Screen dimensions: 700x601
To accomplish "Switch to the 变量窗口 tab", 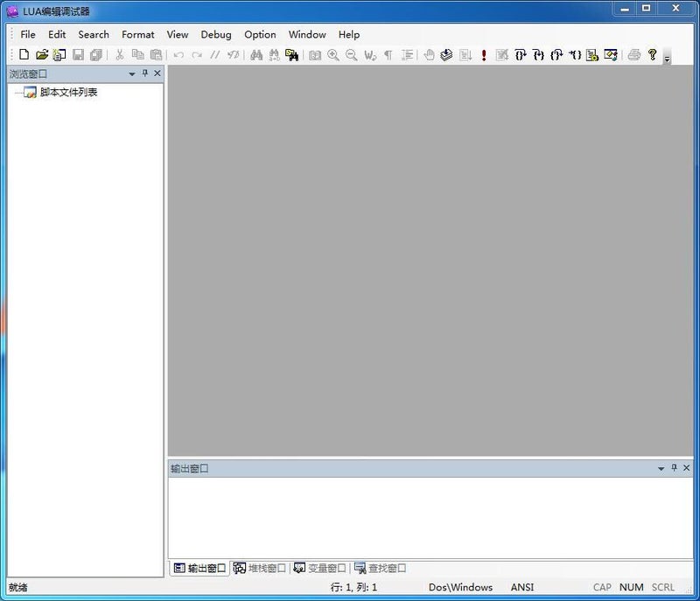I will [319, 568].
